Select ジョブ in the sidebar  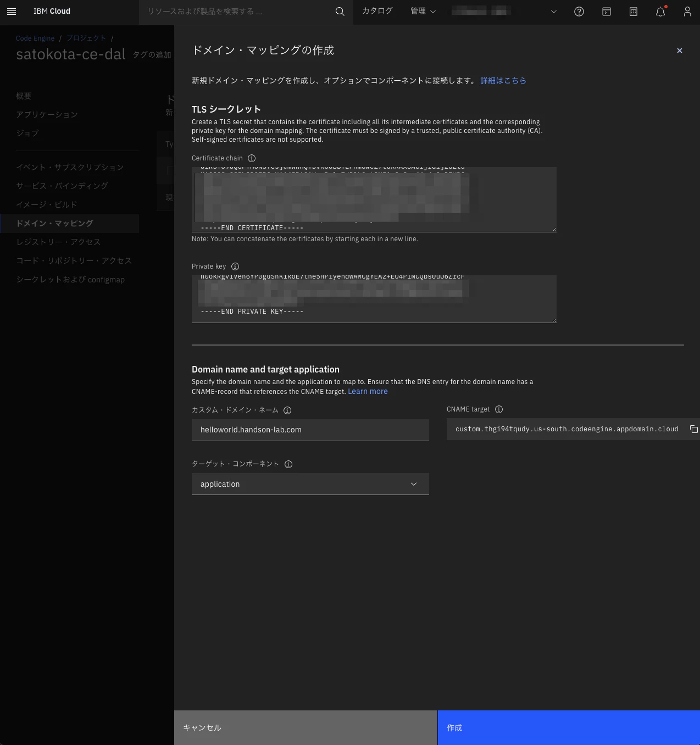pos(27,134)
